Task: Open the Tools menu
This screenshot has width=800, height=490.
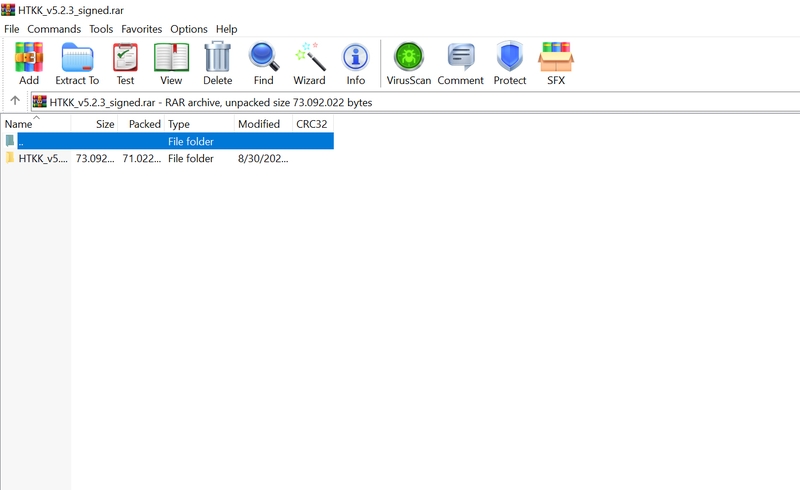Action: pos(101,29)
